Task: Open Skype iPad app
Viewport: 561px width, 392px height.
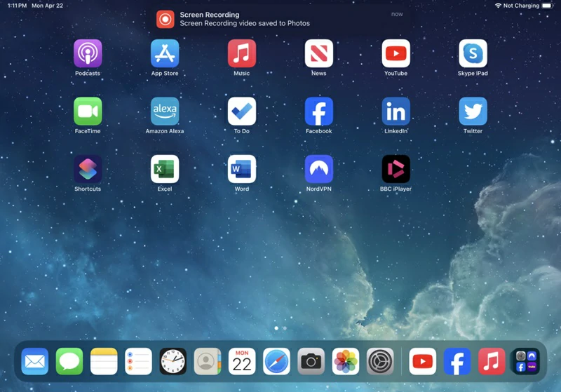Action: point(473,54)
